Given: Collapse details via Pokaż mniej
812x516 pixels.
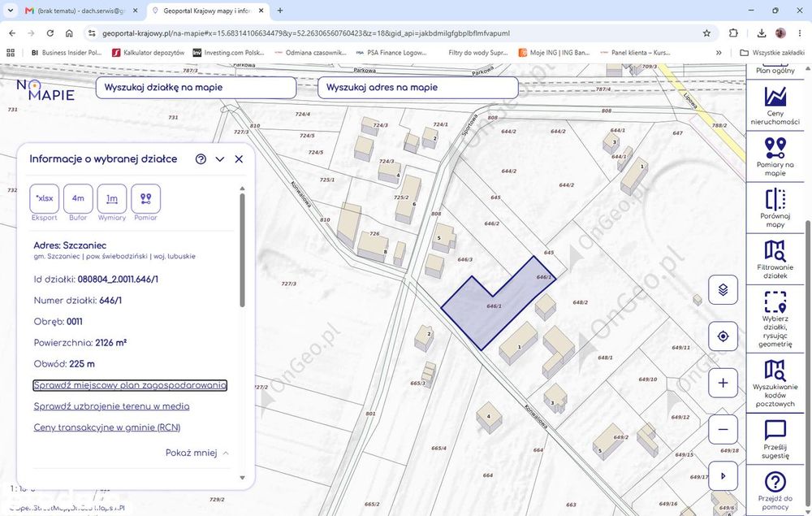Looking at the screenshot, I should coord(197,453).
